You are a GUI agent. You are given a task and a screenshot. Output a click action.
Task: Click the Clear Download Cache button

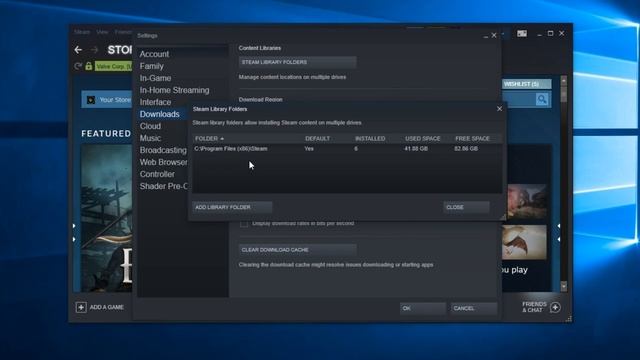[x=298, y=250]
